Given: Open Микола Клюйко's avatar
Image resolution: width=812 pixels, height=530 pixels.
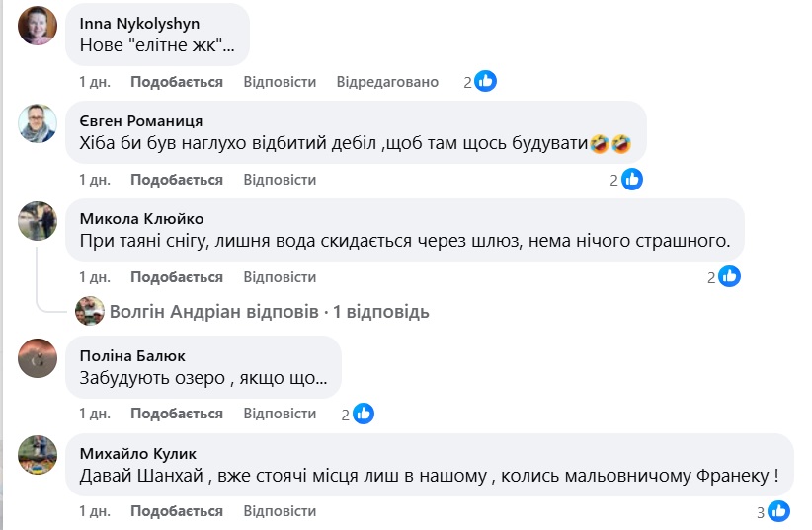Looking at the screenshot, I should 38,220.
